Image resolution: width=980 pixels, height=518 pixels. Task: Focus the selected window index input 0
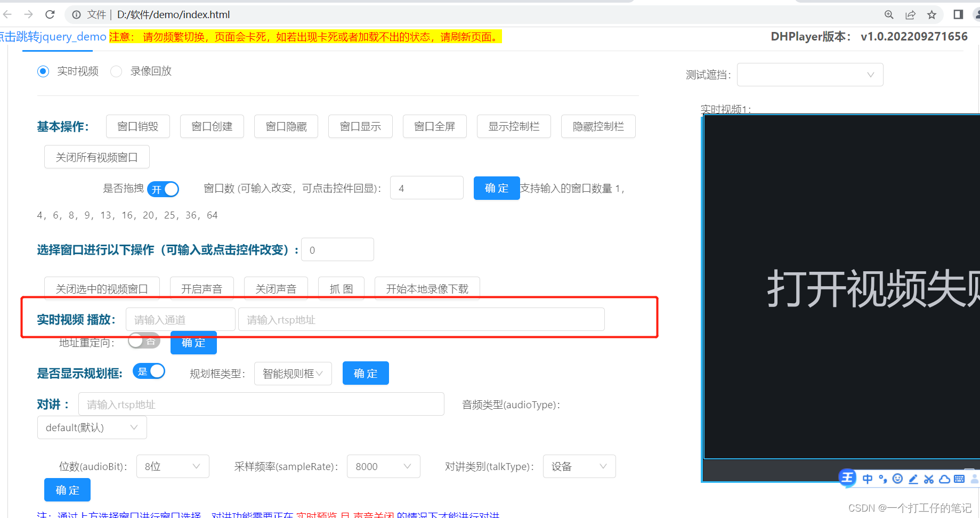[337, 250]
